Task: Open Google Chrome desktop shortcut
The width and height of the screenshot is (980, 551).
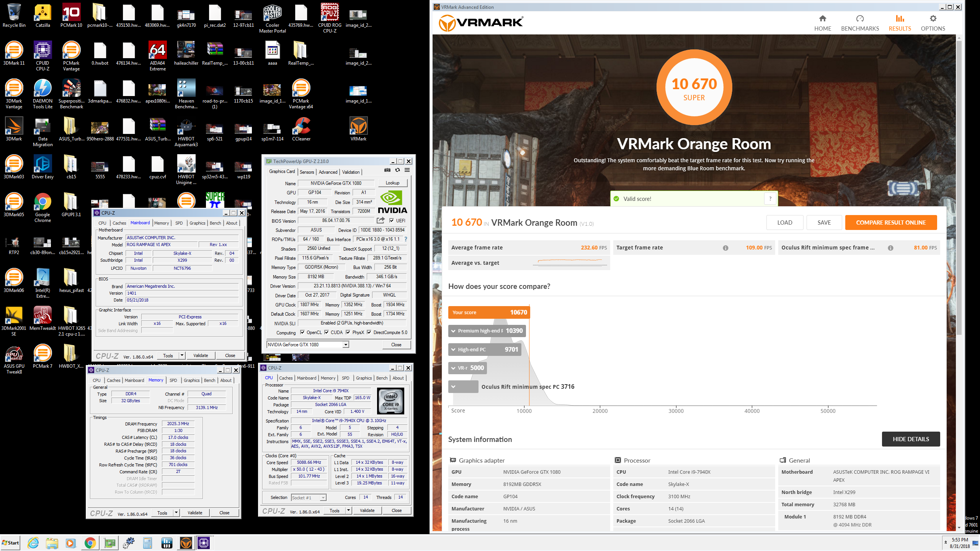Action: (43, 207)
